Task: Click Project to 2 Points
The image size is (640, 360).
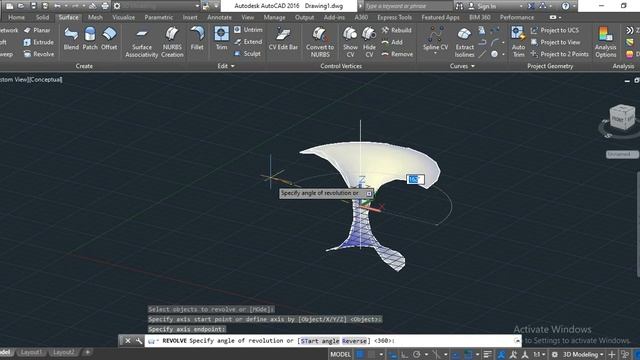Action: coord(560,54)
